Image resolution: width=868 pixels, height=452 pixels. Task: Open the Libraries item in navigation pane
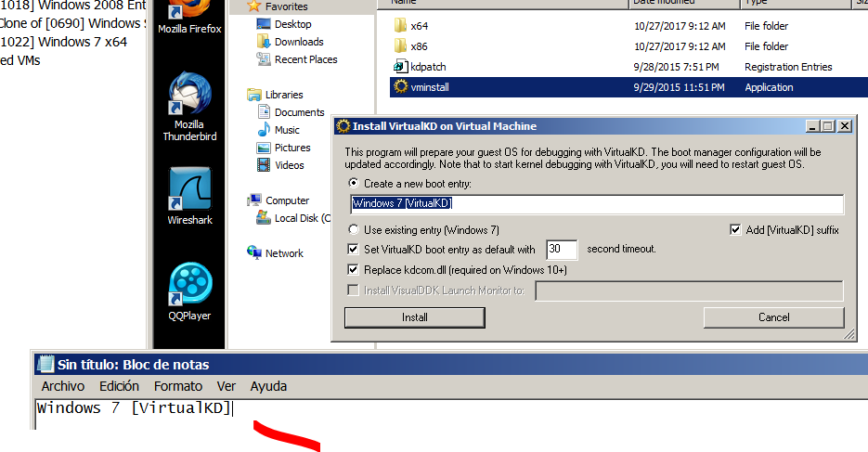tap(283, 95)
